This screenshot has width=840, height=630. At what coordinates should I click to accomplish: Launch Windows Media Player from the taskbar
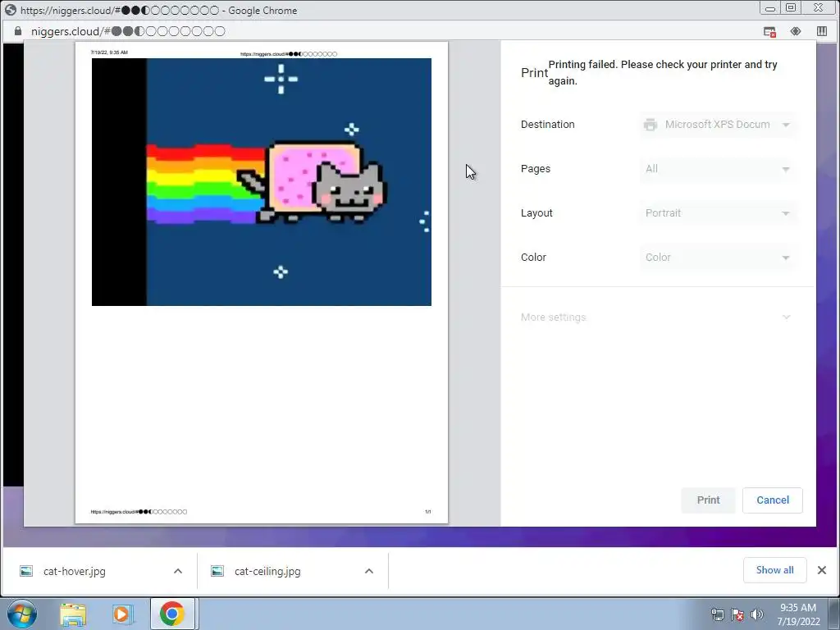coord(122,614)
